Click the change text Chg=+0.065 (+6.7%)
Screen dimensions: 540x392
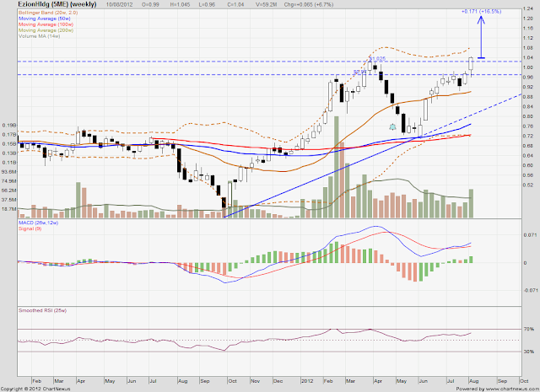309,5
